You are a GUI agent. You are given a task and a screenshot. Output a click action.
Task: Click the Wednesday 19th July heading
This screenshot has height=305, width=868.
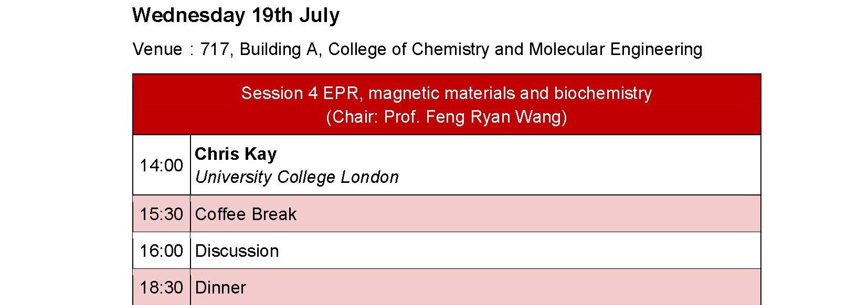[236, 15]
